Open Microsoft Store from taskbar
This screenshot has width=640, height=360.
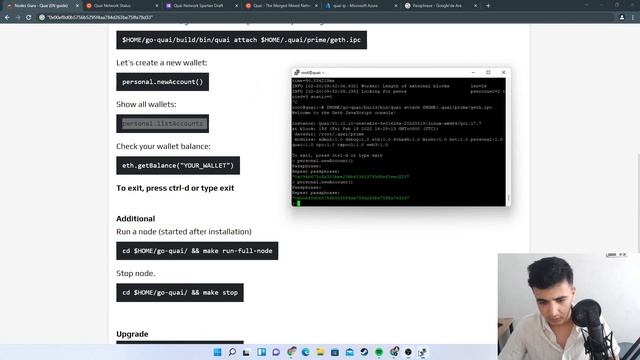pyautogui.click(x=335, y=352)
